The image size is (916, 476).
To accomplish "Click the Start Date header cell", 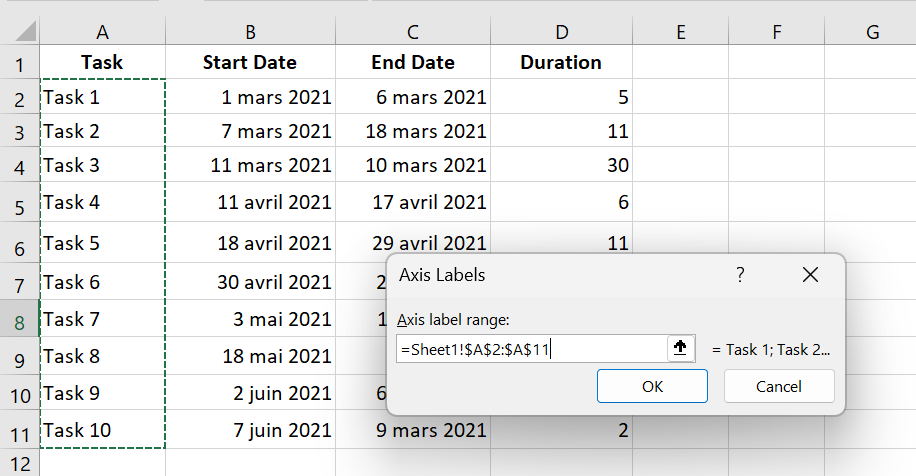I will click(251, 62).
